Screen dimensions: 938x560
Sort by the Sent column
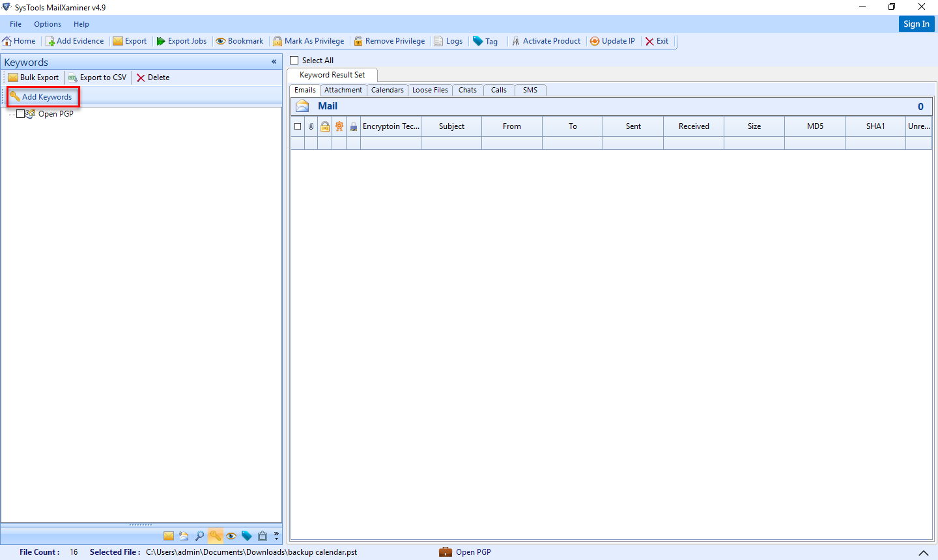[x=633, y=126]
